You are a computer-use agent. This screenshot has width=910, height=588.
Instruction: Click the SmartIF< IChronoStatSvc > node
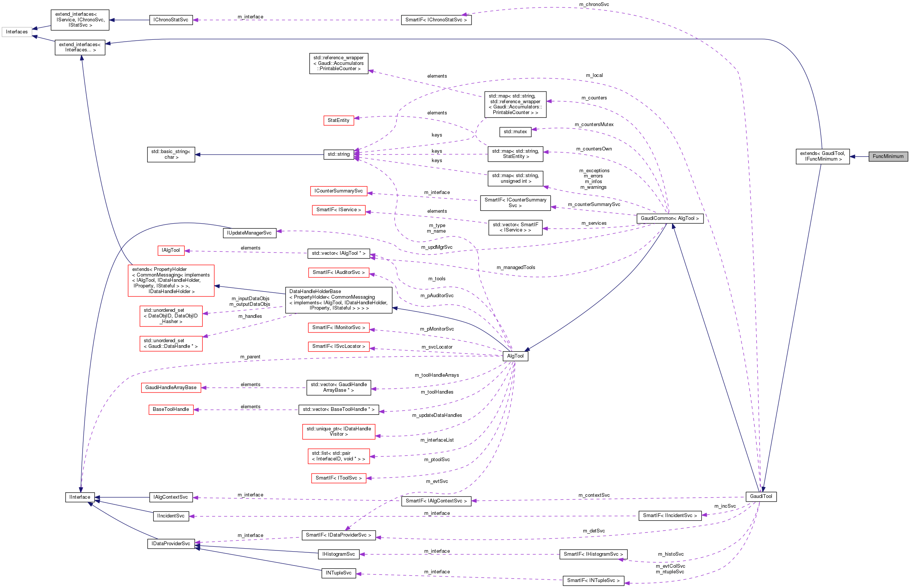point(436,20)
